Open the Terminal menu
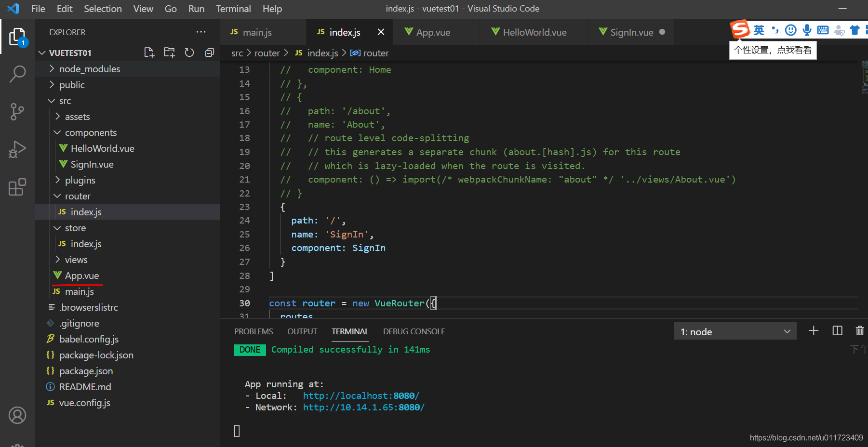This screenshot has height=447, width=868. [233, 9]
